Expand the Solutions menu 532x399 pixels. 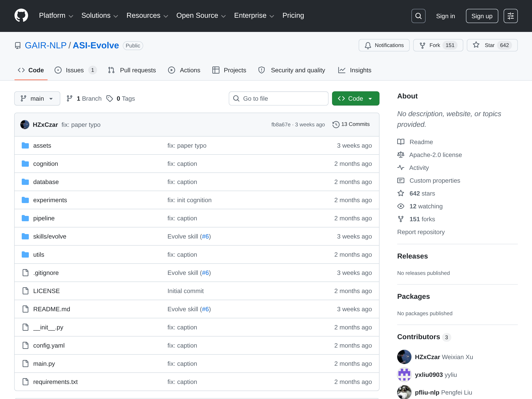pos(100,16)
